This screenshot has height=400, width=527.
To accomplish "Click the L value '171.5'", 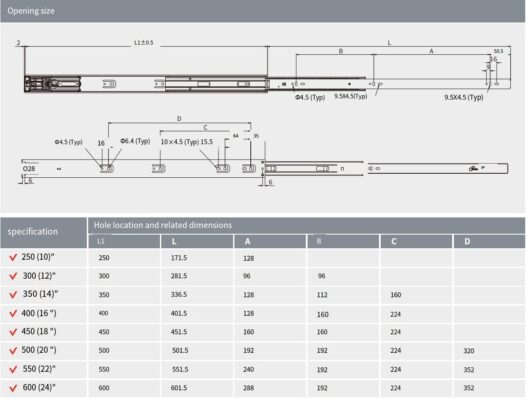I will [x=179, y=258].
